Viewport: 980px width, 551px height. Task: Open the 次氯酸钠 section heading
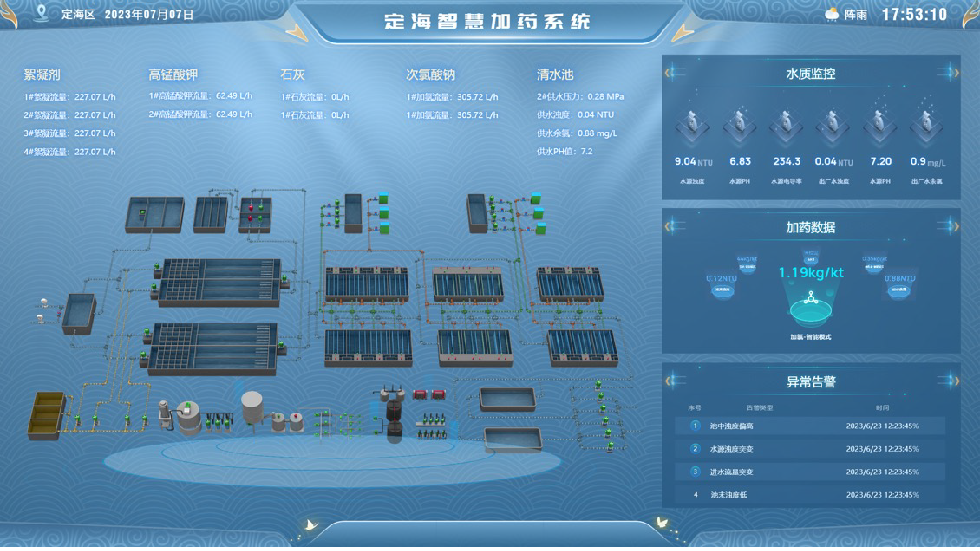click(x=430, y=74)
